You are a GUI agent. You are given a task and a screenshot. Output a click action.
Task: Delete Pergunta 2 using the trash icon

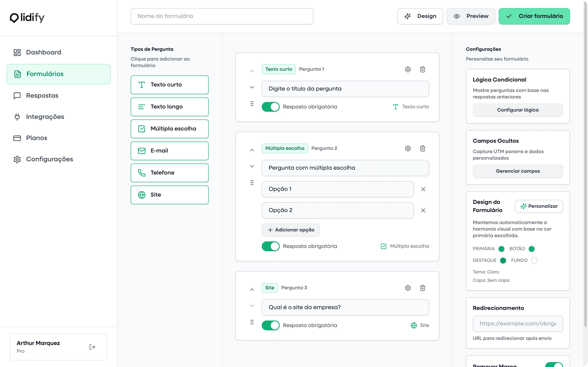click(x=423, y=148)
